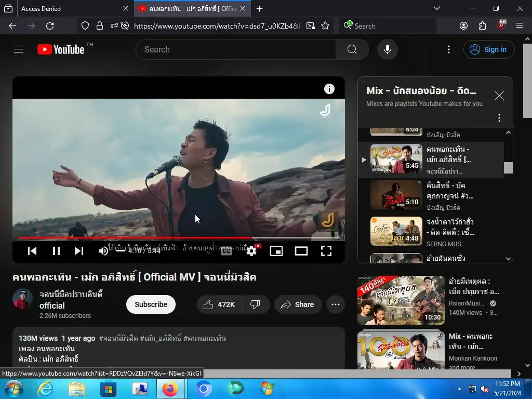The image size is (532, 399).
Task: Dislike the video
Action: 256,304
